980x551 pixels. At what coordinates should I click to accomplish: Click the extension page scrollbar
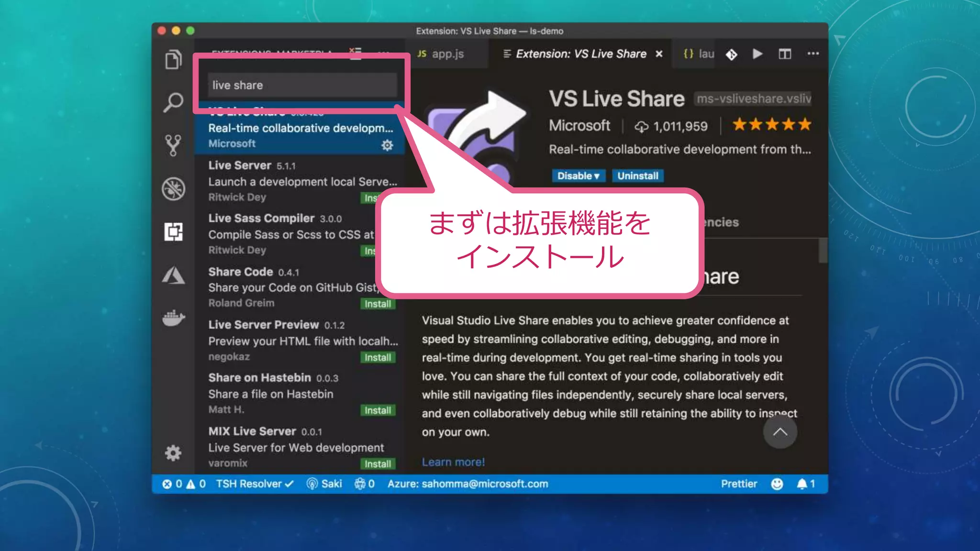pos(823,250)
